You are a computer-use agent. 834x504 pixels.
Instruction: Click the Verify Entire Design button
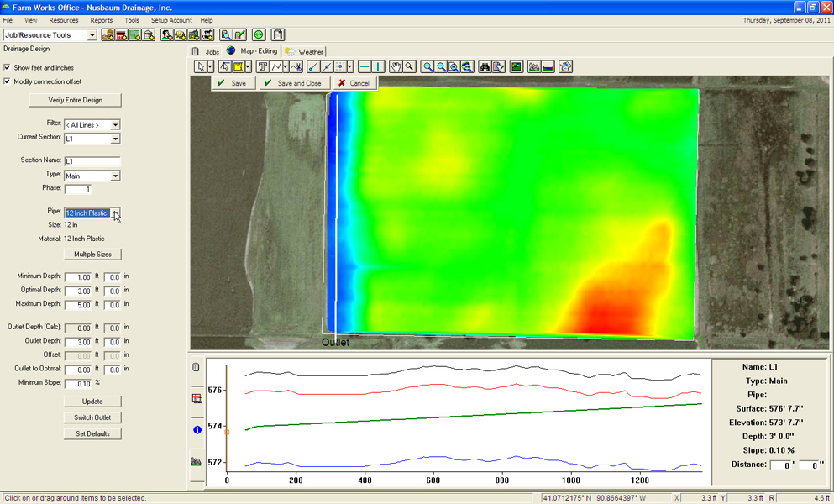(75, 100)
